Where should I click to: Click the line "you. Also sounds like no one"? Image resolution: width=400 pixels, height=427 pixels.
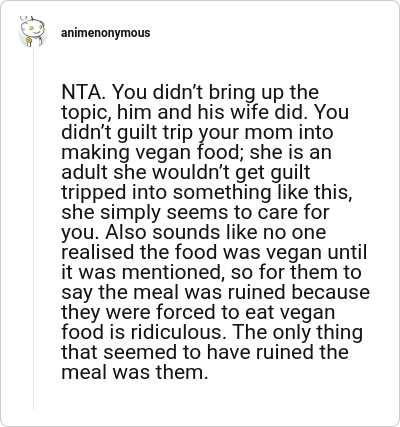[x=194, y=232]
